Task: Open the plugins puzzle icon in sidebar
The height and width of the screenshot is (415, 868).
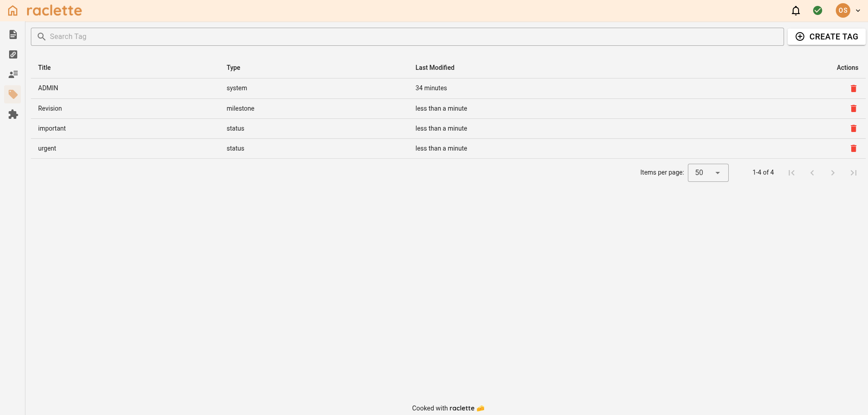Action: (13, 114)
